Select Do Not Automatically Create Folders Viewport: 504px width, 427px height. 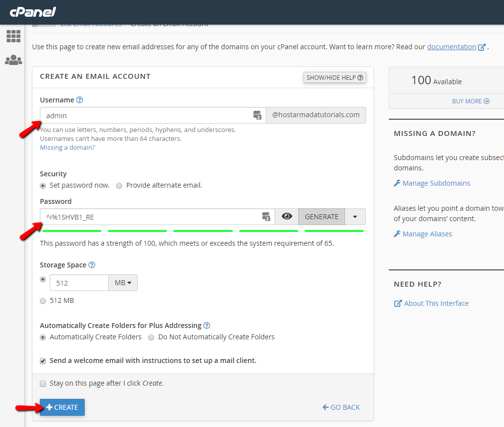[152, 337]
